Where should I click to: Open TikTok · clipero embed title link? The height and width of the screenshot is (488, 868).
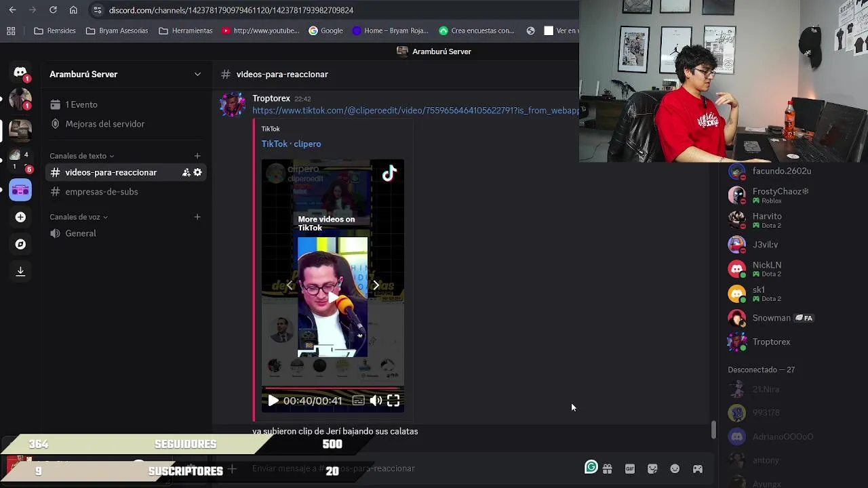[x=292, y=144]
